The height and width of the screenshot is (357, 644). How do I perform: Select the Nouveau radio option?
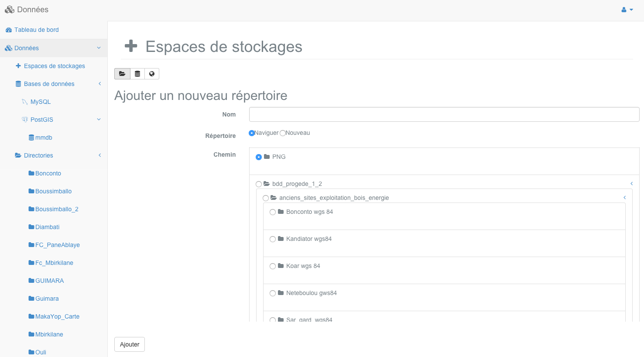pos(283,133)
